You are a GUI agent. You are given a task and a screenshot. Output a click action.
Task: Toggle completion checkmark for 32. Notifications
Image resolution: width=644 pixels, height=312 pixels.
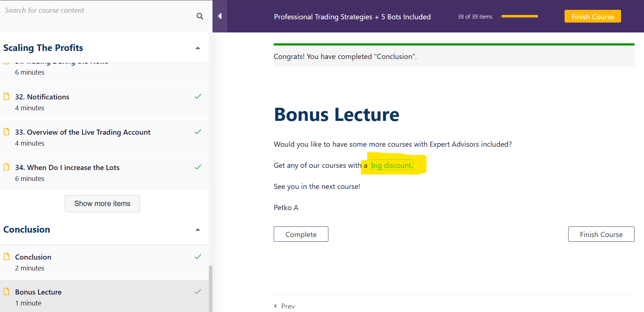[198, 96]
